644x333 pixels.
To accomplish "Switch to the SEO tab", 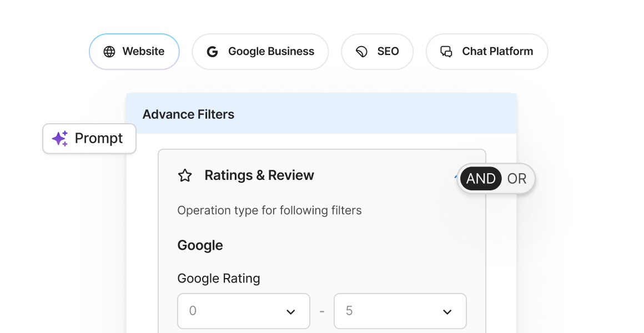I will [377, 51].
